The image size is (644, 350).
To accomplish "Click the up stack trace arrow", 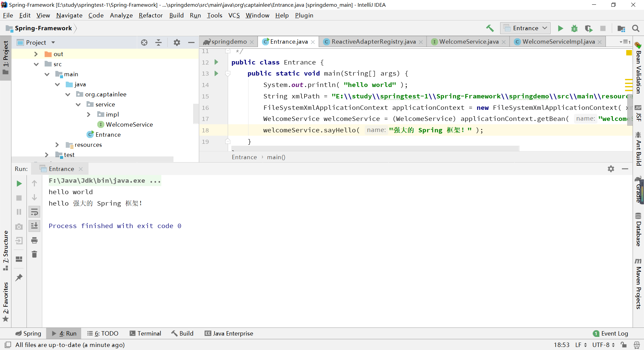I will 34,183.
